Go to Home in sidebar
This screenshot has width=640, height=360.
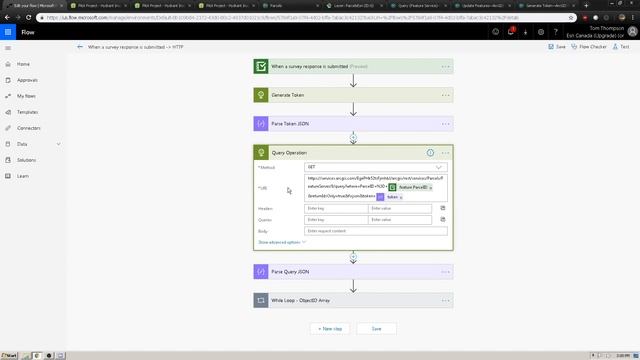point(23,64)
